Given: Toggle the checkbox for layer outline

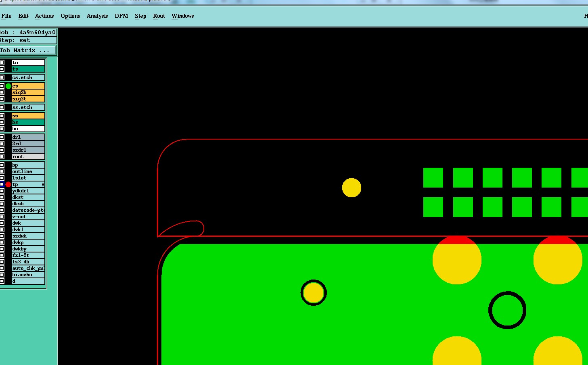Looking at the screenshot, I should point(2,171).
